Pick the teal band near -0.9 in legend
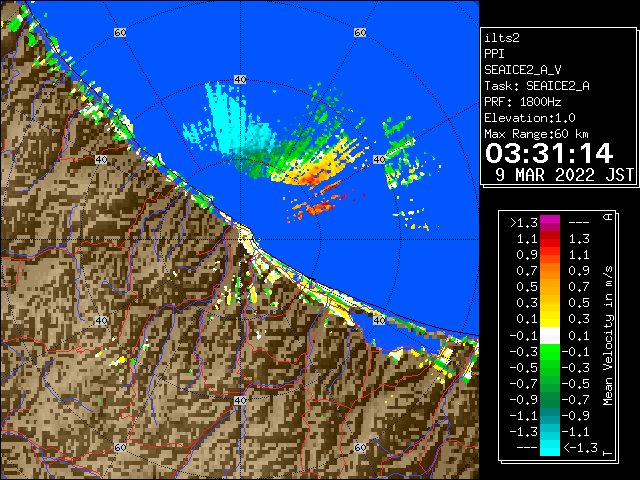The width and height of the screenshot is (640, 480). [550, 416]
